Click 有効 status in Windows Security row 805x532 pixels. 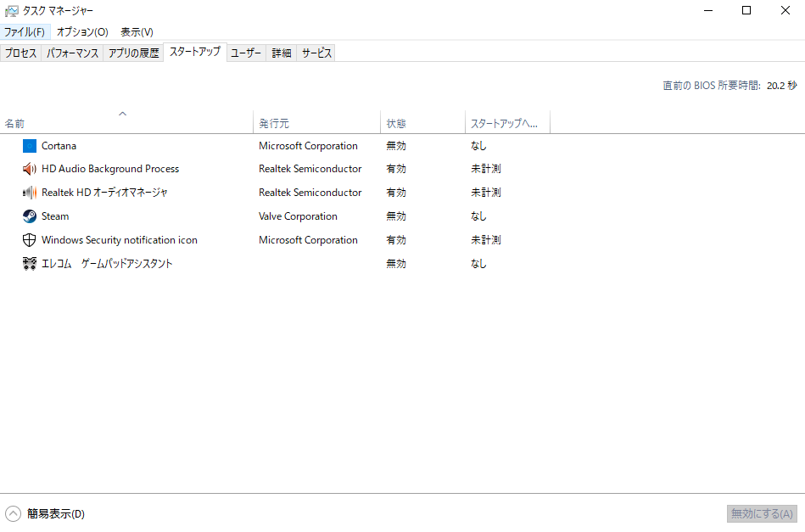pos(396,240)
